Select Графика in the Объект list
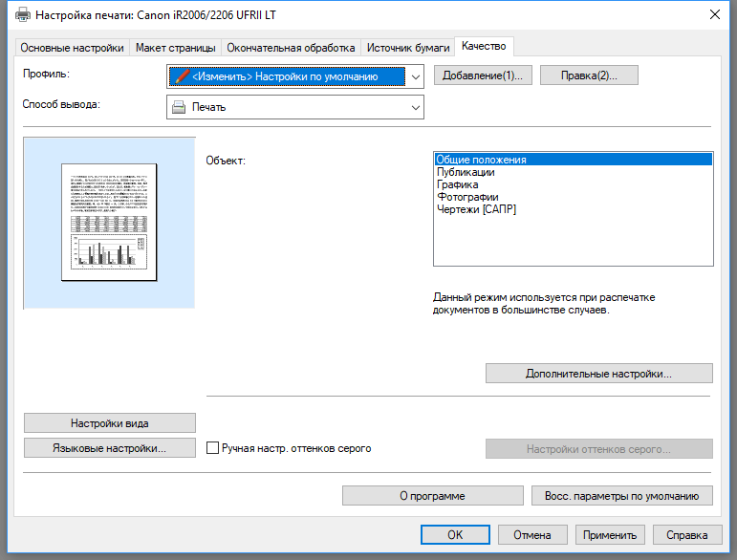 (573, 184)
